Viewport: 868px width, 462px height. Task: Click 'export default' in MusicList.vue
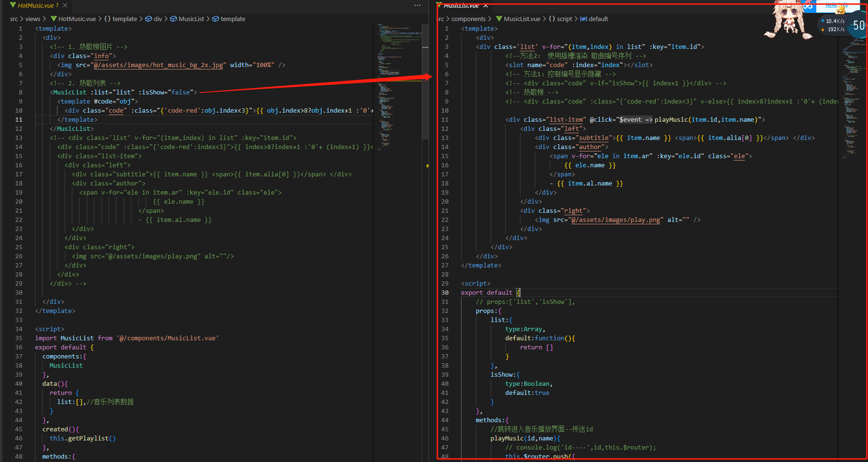point(486,293)
